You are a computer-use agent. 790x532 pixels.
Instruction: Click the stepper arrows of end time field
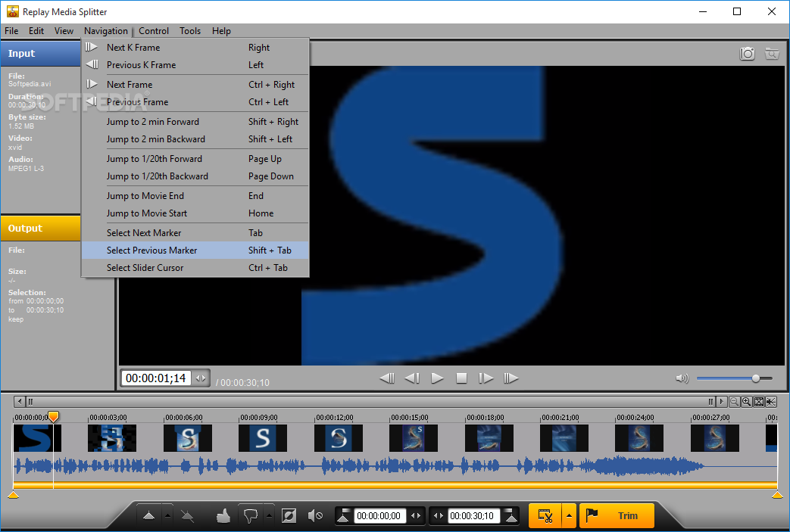(x=439, y=516)
